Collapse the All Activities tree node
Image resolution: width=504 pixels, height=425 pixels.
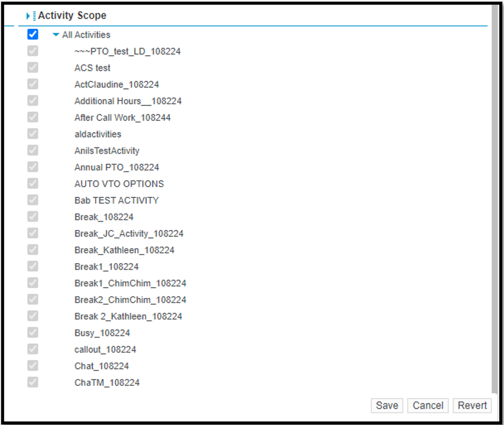tap(56, 35)
